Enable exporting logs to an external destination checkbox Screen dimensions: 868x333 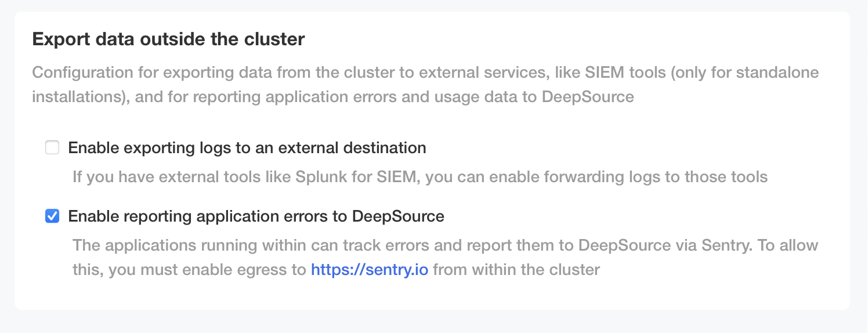click(52, 148)
